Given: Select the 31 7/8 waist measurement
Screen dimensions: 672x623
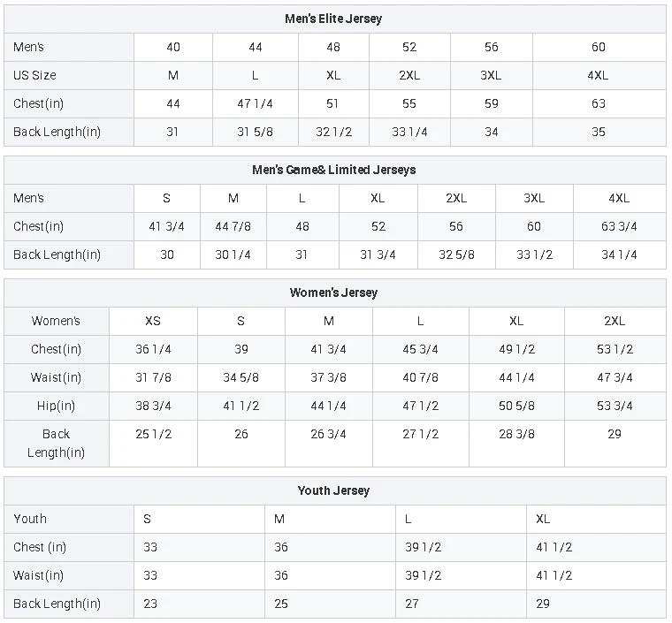Looking at the screenshot, I should tap(153, 377).
